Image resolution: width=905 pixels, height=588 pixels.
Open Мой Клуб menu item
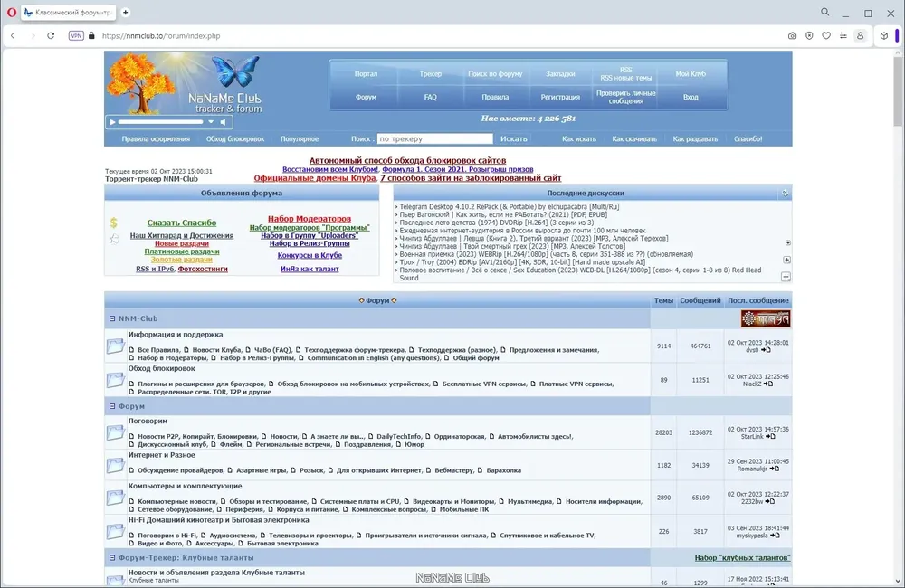[x=691, y=74]
